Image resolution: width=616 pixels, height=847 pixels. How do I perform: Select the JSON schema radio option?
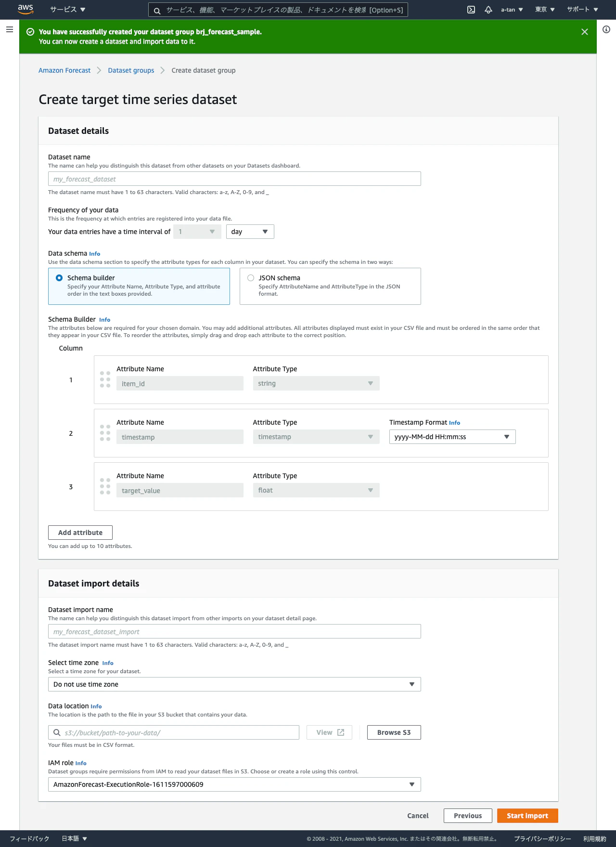(x=251, y=278)
